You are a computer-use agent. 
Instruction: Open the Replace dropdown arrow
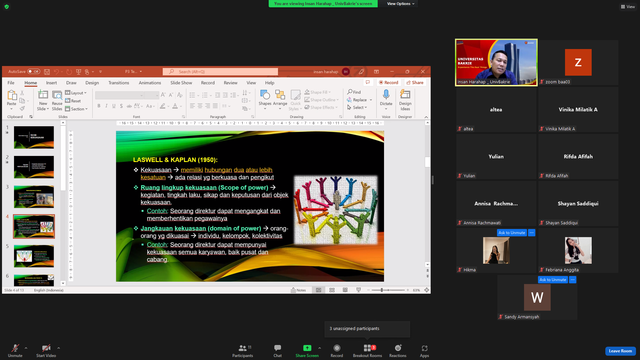tap(371, 100)
